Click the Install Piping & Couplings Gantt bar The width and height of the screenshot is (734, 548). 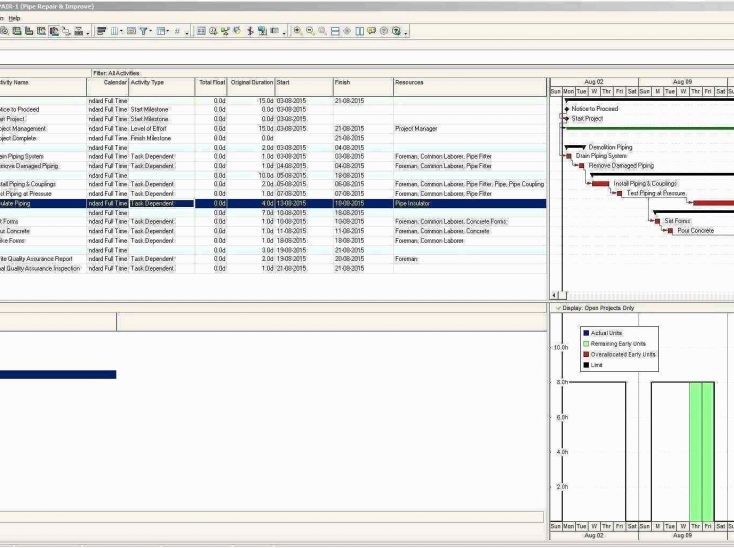[600, 184]
